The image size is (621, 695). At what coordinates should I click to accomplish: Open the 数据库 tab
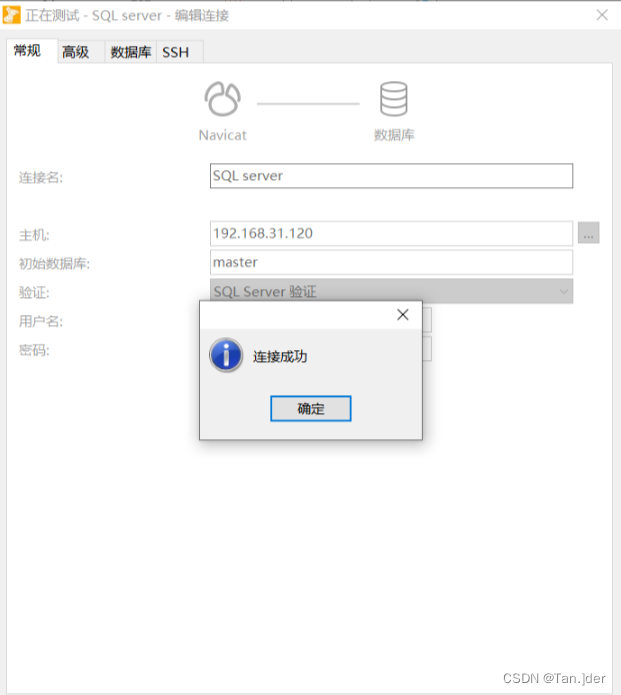point(131,52)
